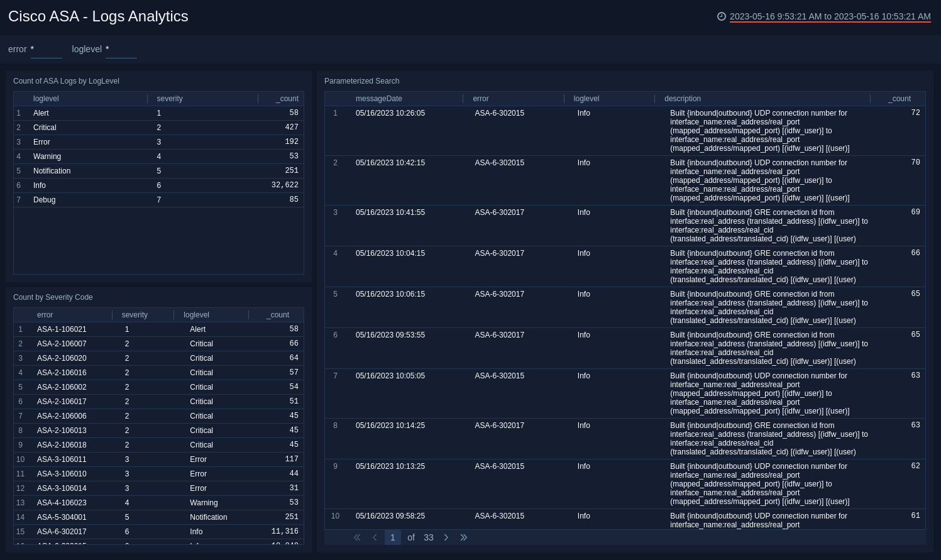The image size is (941, 560).
Task: Open the time range selector showing 9:53:21 AM
Action: point(829,17)
